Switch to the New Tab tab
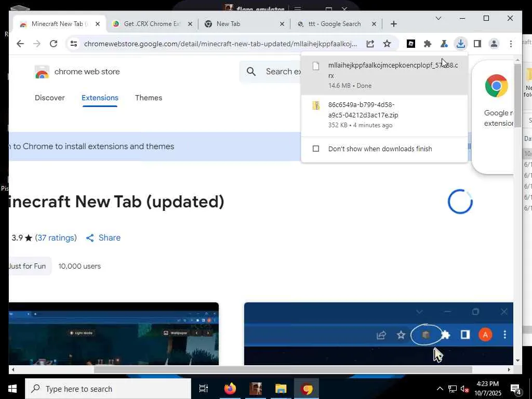 tap(244, 24)
